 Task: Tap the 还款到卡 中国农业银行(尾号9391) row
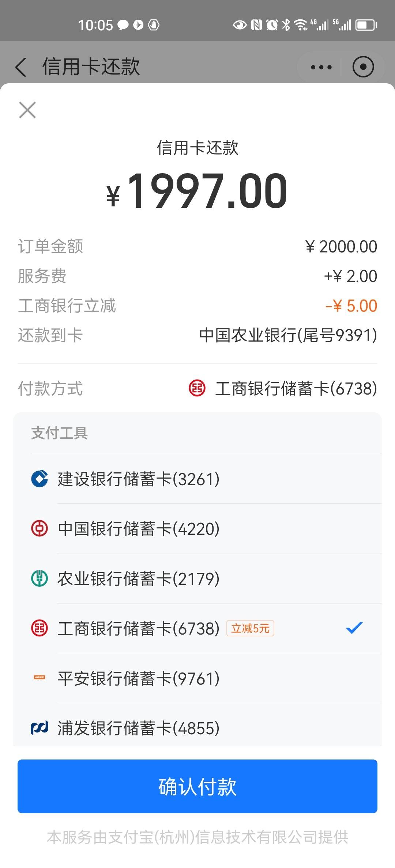(x=197, y=335)
